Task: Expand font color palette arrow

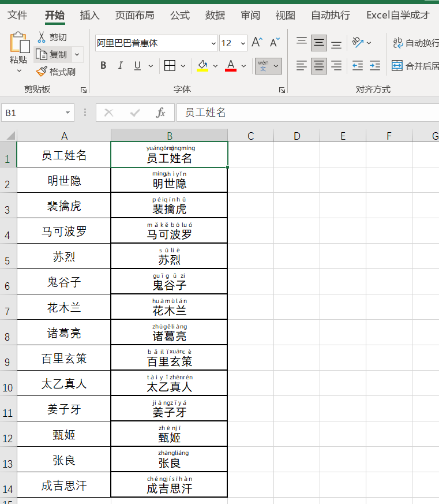Action: [244, 66]
